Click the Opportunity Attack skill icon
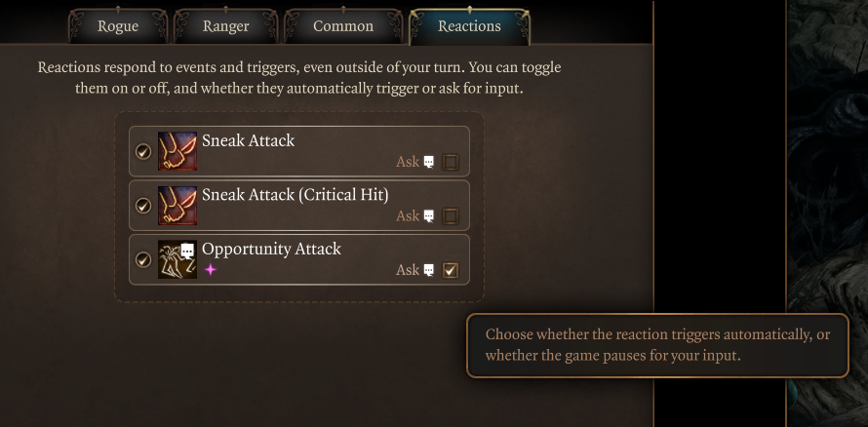The width and height of the screenshot is (868, 427). (x=178, y=259)
